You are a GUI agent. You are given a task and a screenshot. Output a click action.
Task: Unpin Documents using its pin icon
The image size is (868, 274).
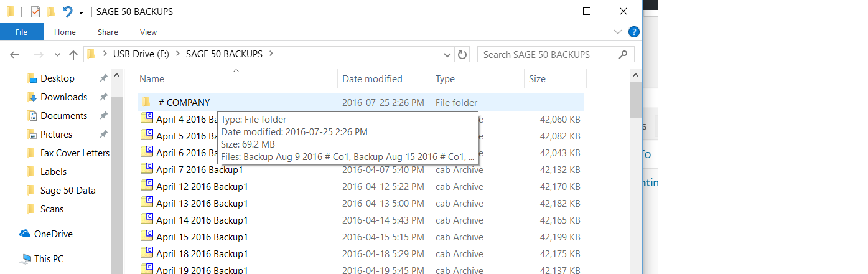(103, 116)
